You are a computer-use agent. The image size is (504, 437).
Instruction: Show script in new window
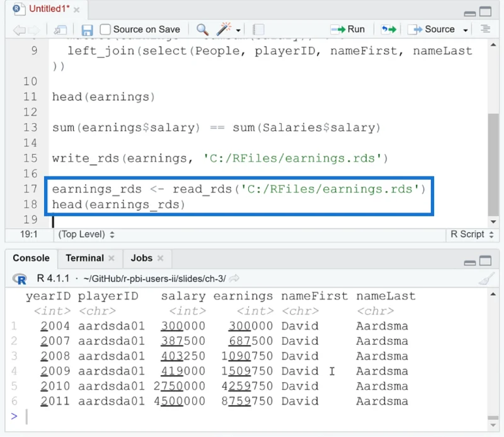(60, 30)
